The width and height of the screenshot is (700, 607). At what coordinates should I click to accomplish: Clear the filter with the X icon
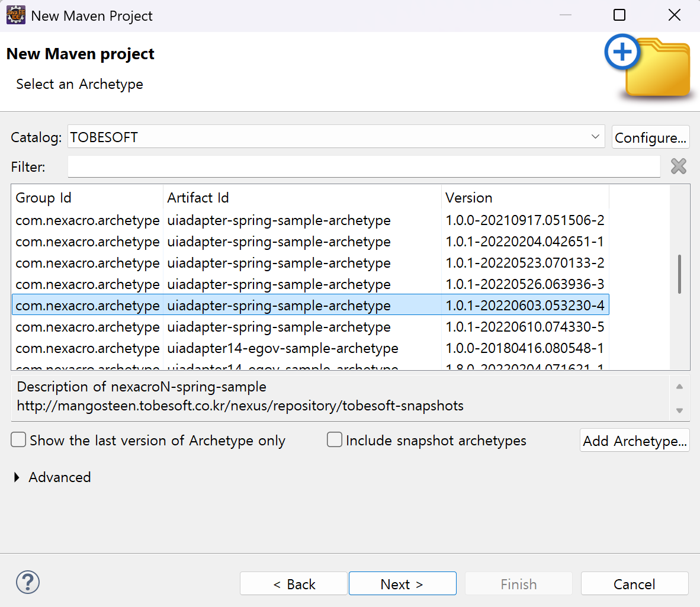tap(679, 166)
